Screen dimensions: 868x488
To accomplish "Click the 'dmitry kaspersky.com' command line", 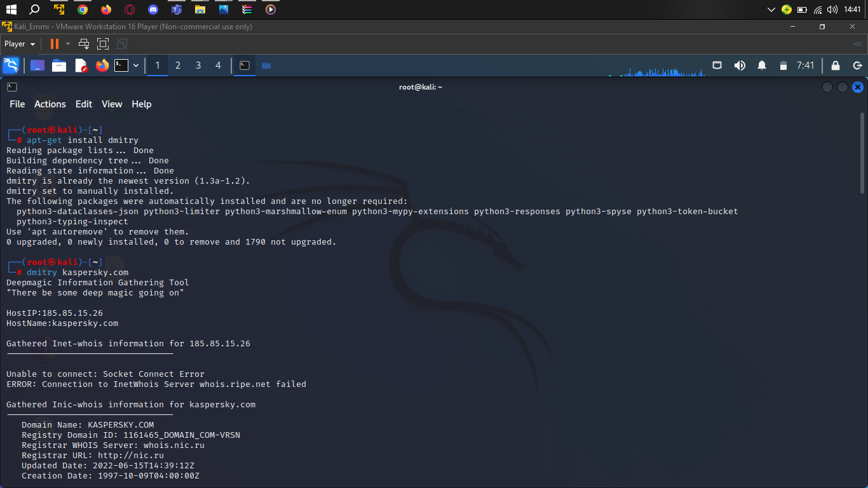I will click(x=78, y=273).
